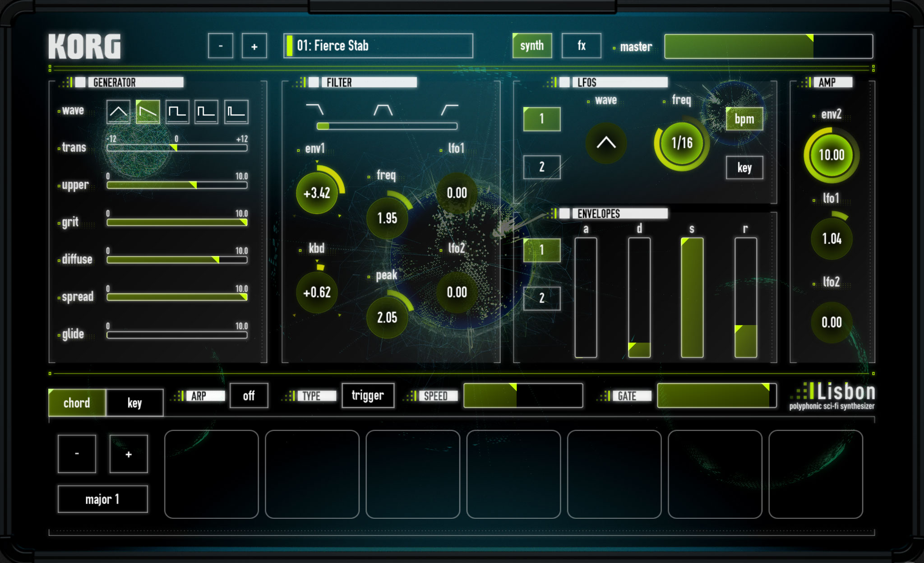Switch to the fx page

pyautogui.click(x=581, y=46)
